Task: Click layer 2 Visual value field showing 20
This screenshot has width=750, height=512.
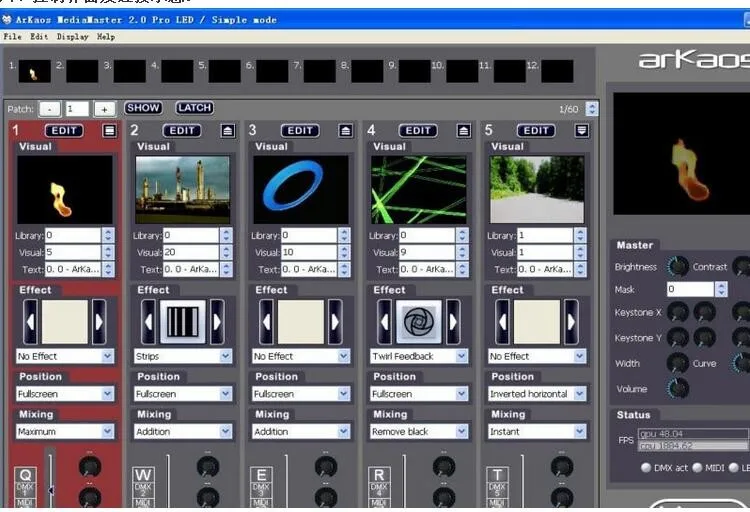Action: tap(191, 252)
